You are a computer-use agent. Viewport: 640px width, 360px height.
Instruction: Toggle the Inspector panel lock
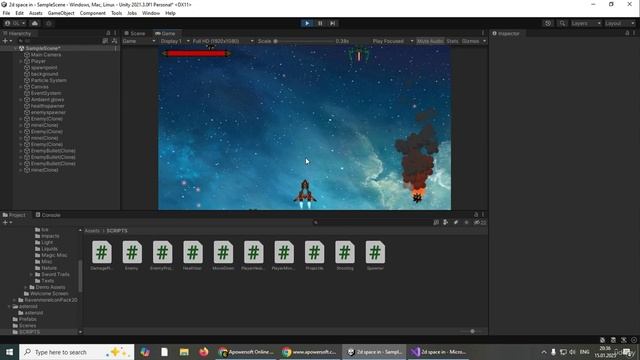(x=627, y=33)
